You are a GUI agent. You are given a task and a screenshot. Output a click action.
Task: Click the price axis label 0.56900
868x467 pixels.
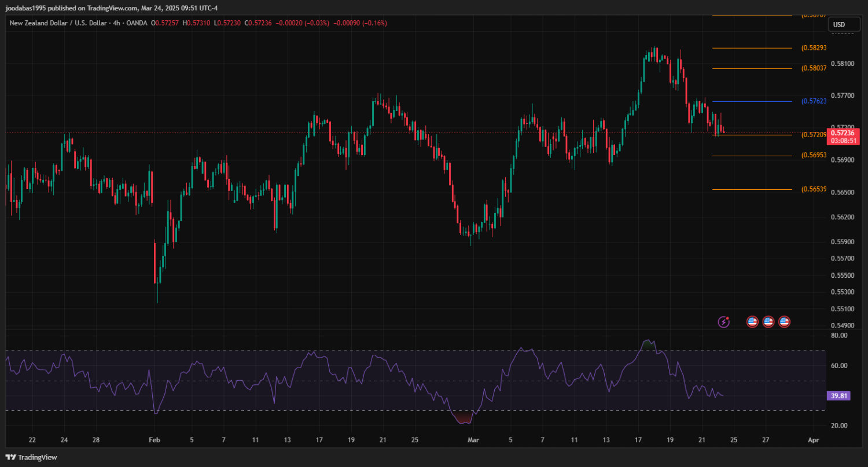[x=843, y=159]
